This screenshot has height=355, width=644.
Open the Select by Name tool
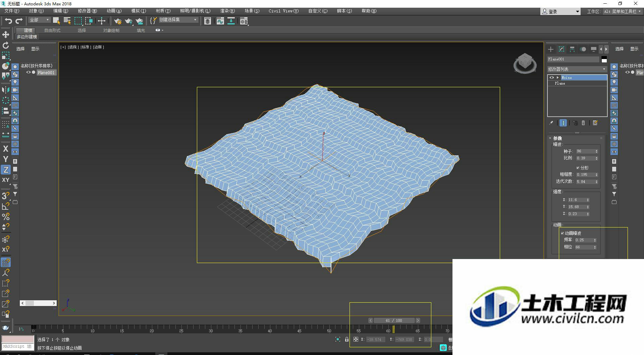click(x=67, y=21)
